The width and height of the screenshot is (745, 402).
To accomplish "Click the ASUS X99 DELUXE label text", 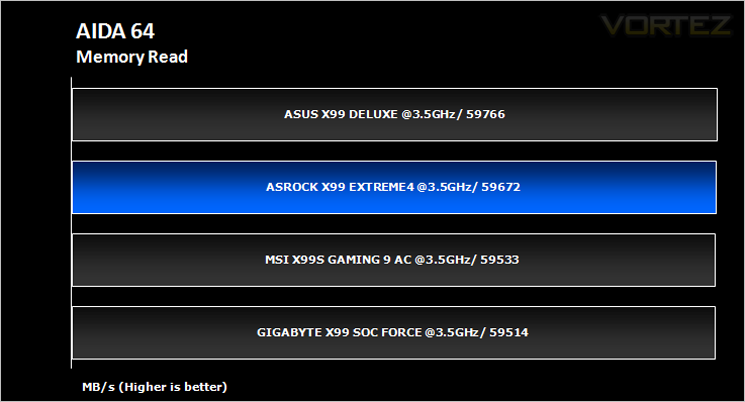I will click(341, 114).
